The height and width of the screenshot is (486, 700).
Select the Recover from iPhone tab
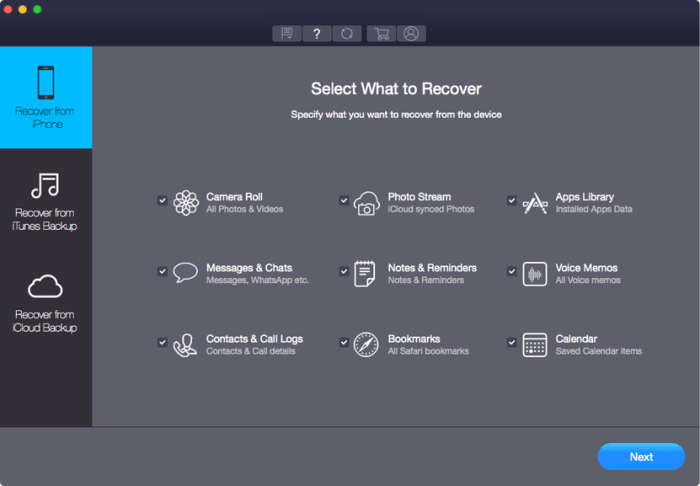pos(46,97)
